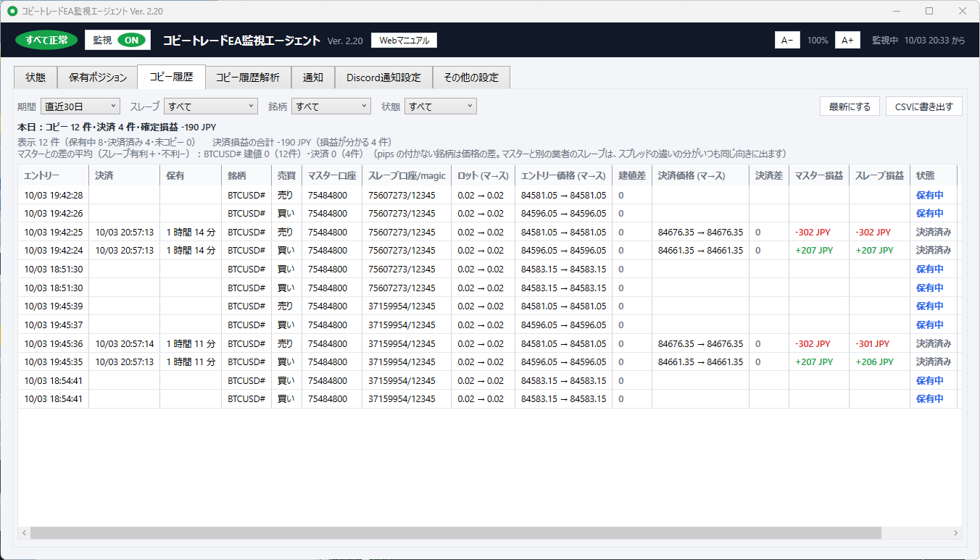Open the コピー履歴解析 tab

click(x=247, y=78)
